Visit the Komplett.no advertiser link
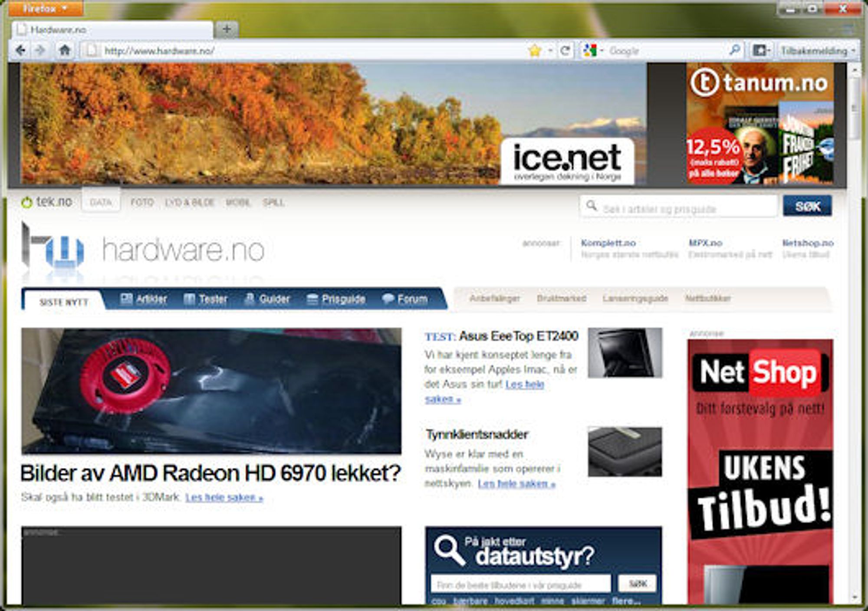This screenshot has width=868, height=611. coord(608,243)
